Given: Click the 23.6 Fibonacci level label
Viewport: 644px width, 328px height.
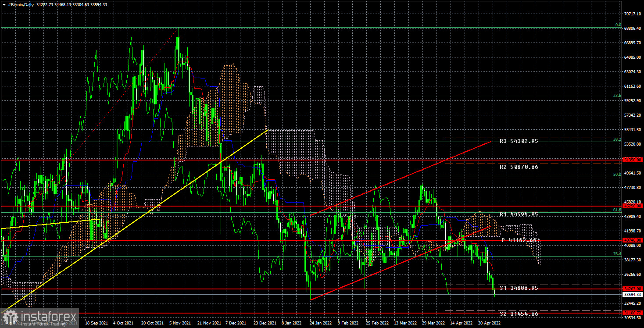Looking at the screenshot, I should click(x=617, y=96).
